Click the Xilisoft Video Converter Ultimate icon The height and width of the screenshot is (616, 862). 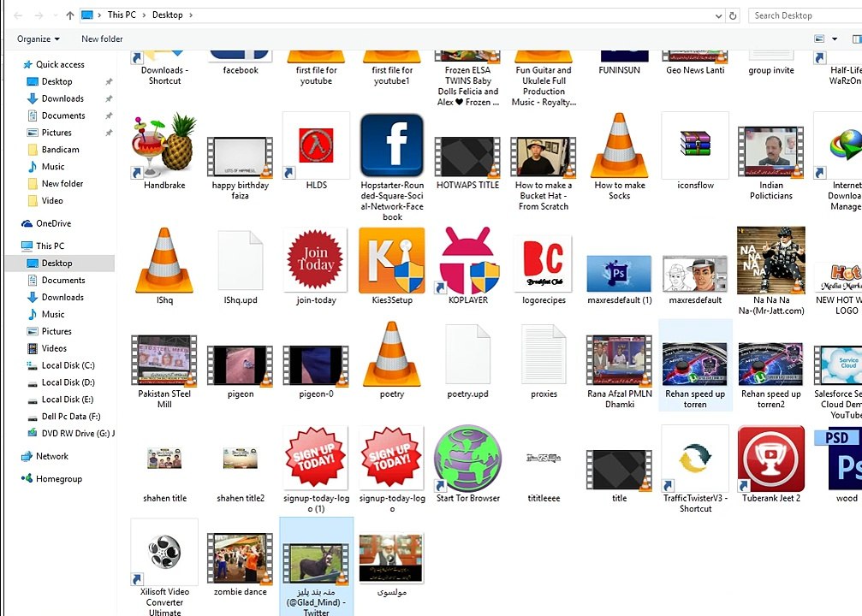164,552
